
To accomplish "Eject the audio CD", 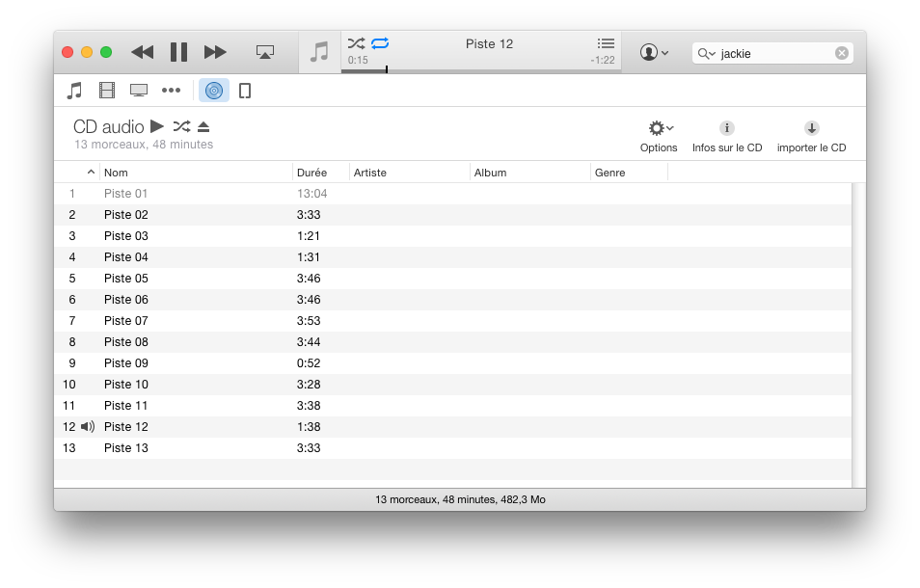I will click(203, 126).
